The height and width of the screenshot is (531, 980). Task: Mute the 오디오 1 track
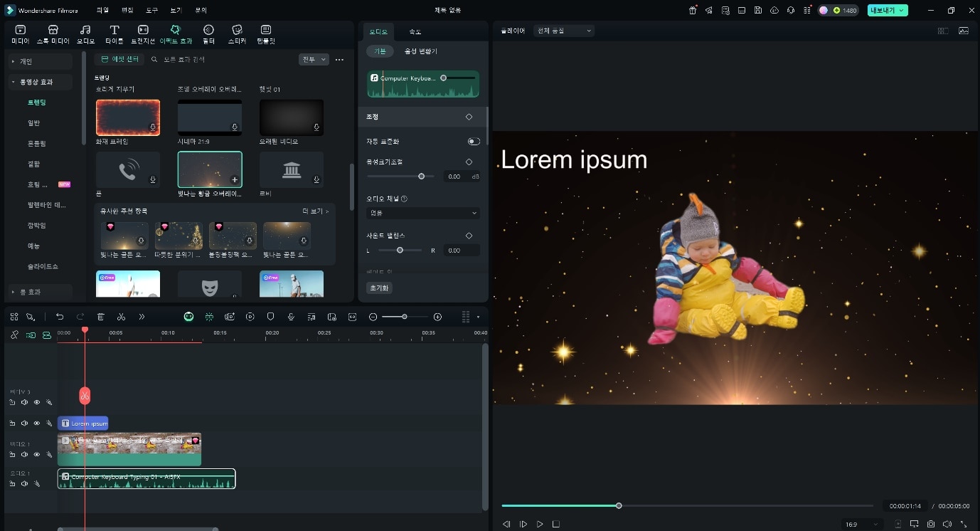25,484
